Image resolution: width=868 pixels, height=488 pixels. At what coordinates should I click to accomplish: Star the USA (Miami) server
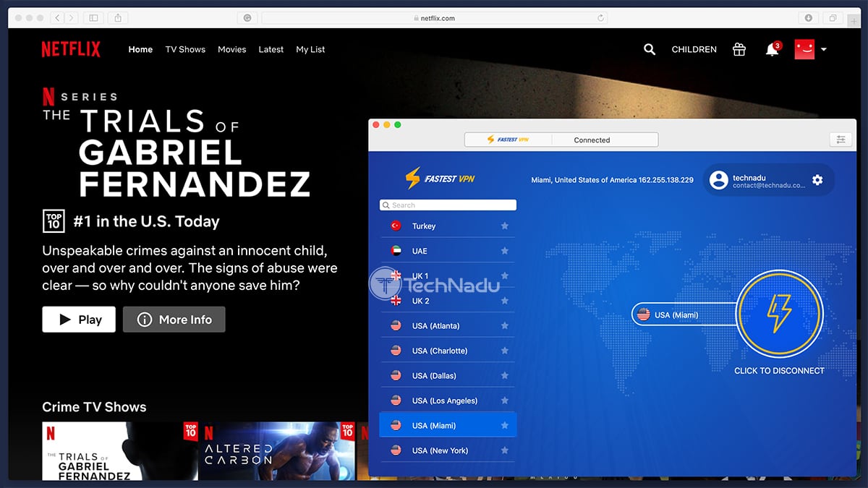coord(505,425)
